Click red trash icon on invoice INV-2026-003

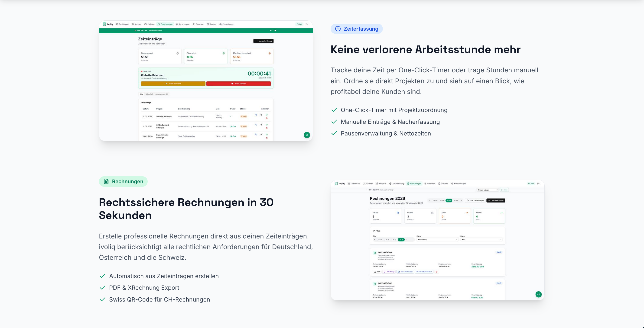click(x=436, y=272)
